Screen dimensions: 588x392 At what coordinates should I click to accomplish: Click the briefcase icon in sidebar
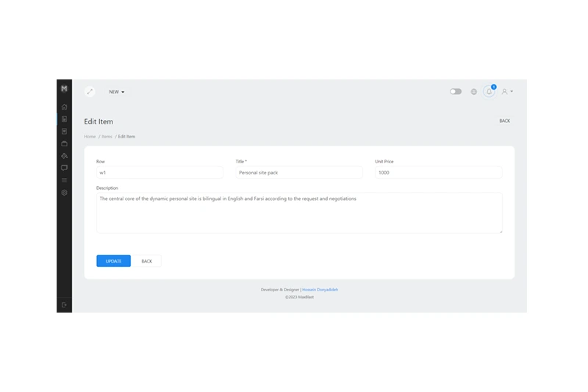coord(64,143)
